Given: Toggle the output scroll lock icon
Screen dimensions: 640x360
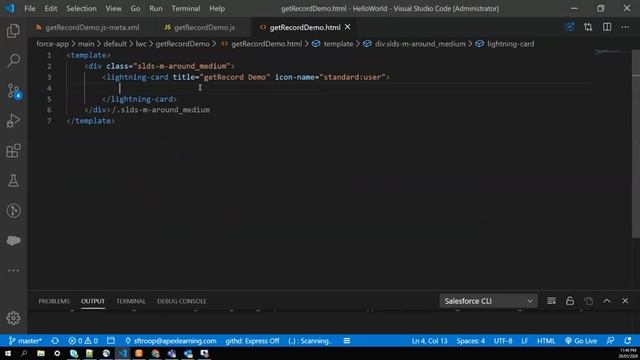Looking at the screenshot, I should click(x=570, y=301).
